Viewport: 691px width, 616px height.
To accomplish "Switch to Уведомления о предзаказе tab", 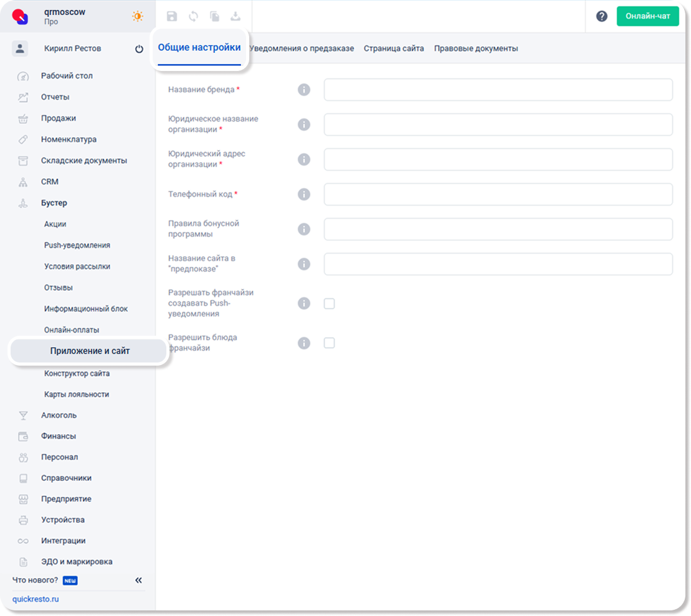I will pyautogui.click(x=302, y=49).
